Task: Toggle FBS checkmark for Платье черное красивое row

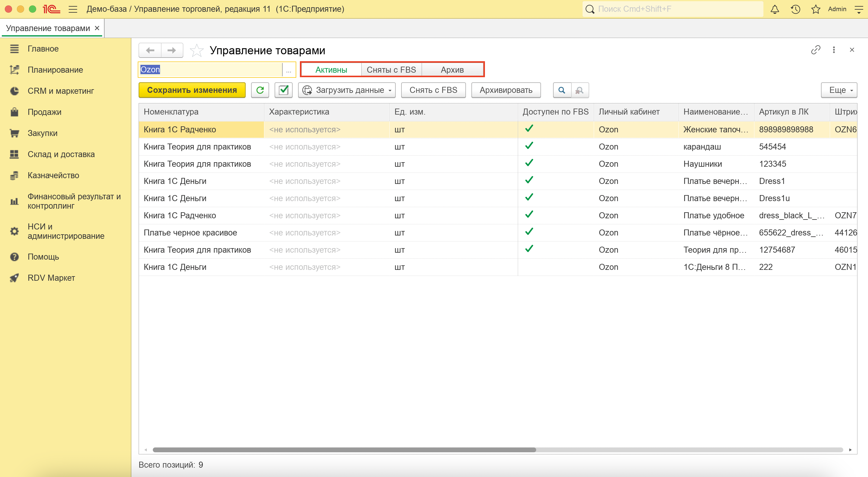Action: (529, 232)
